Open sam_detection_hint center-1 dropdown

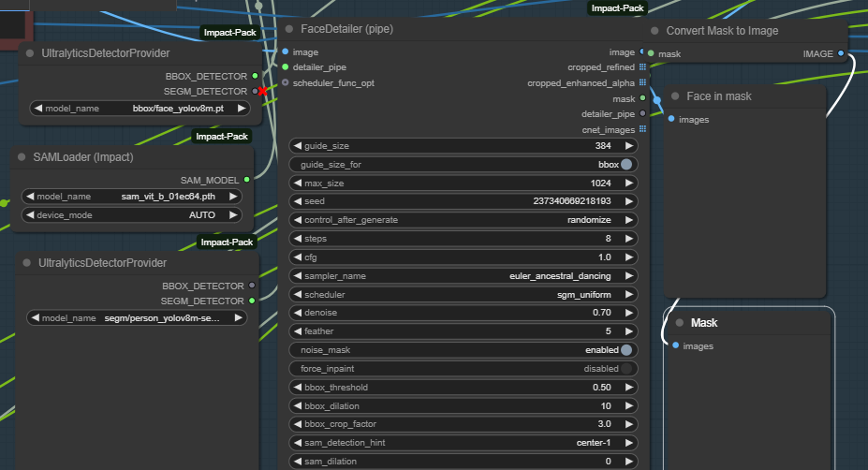(463, 443)
